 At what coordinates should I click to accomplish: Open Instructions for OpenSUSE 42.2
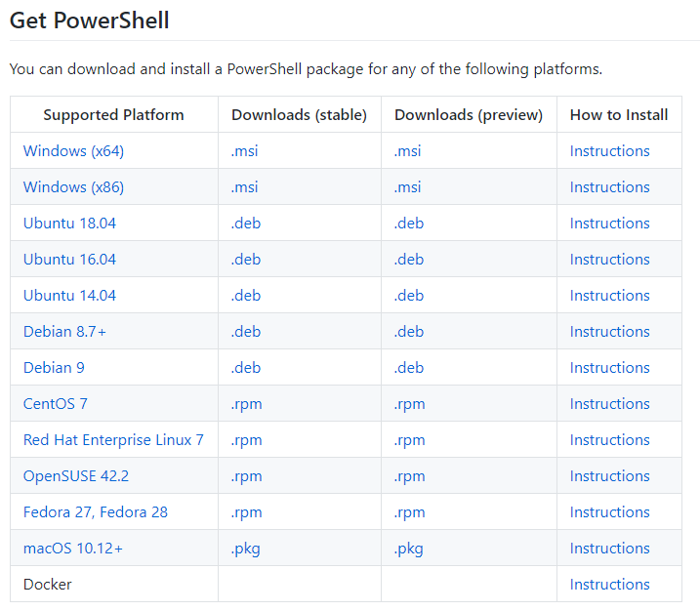tap(610, 476)
